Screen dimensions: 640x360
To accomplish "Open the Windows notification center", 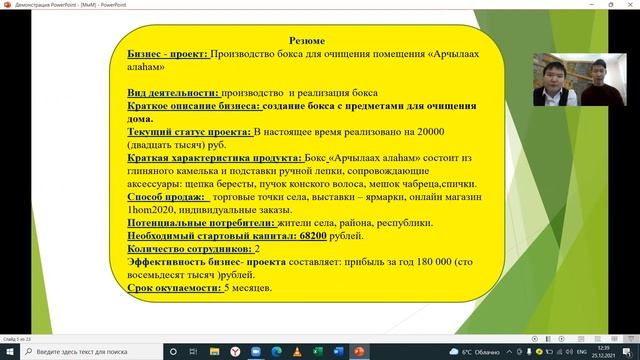I will [x=627, y=352].
